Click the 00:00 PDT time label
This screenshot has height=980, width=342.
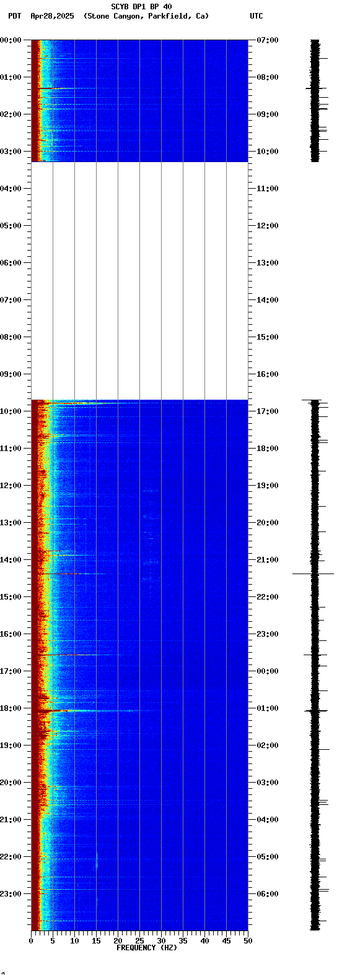point(11,40)
